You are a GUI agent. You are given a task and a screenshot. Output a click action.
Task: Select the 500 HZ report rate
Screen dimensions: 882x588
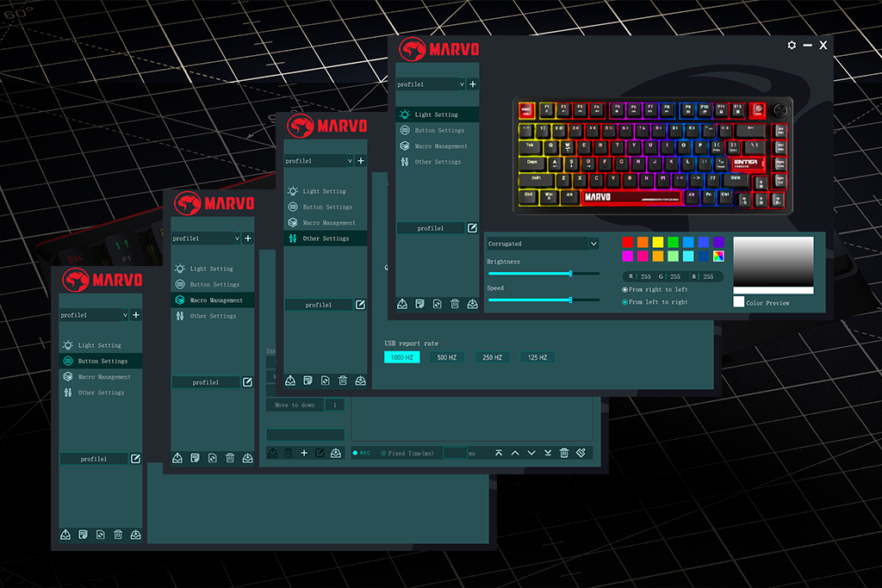click(446, 356)
